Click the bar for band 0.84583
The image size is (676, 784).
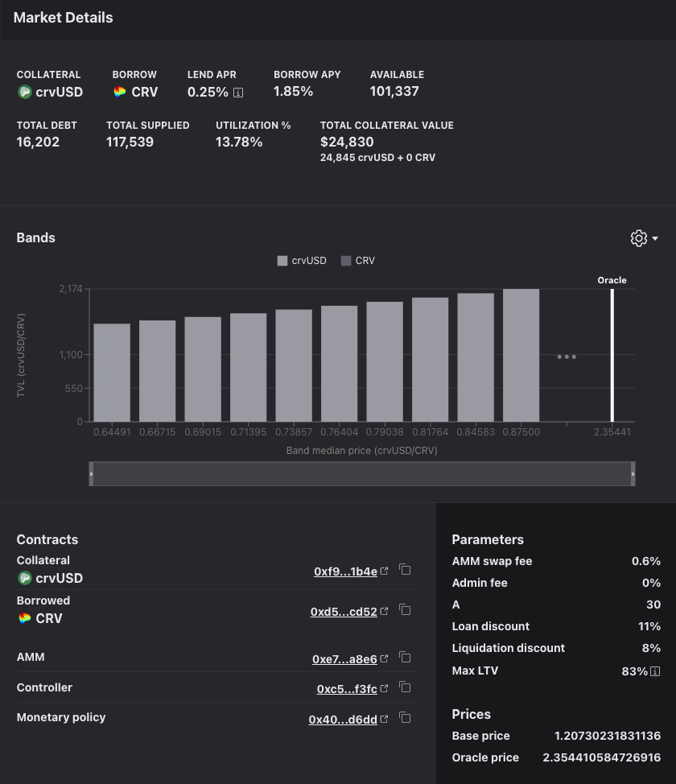pyautogui.click(x=476, y=357)
